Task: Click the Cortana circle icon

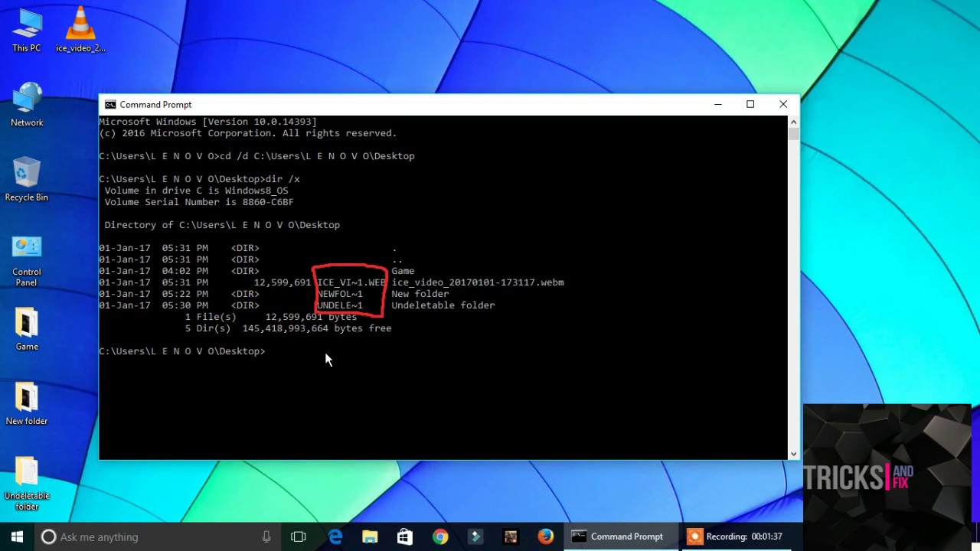Action: pyautogui.click(x=48, y=536)
